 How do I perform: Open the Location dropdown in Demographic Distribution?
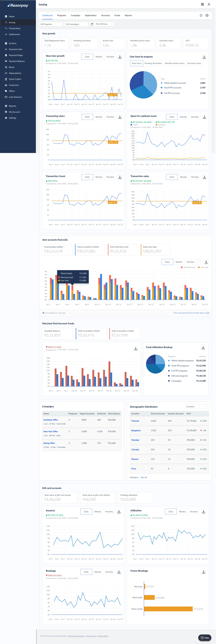click(x=197, y=407)
